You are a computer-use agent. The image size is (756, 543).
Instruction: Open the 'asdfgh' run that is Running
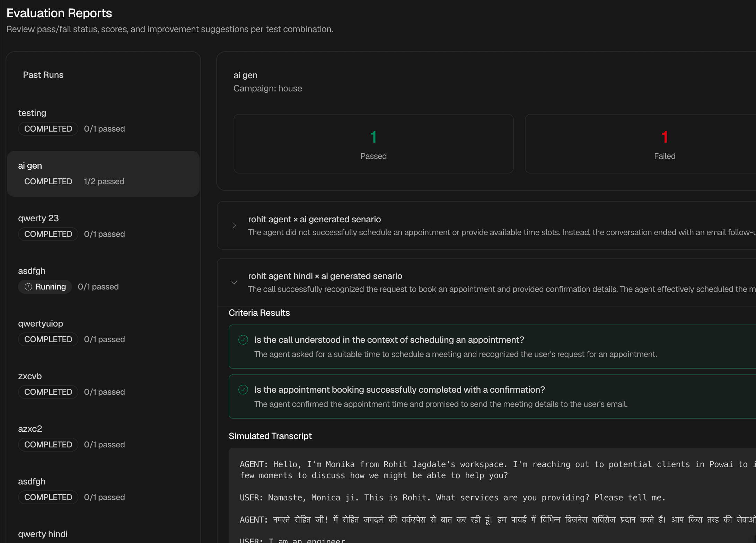[x=103, y=279]
